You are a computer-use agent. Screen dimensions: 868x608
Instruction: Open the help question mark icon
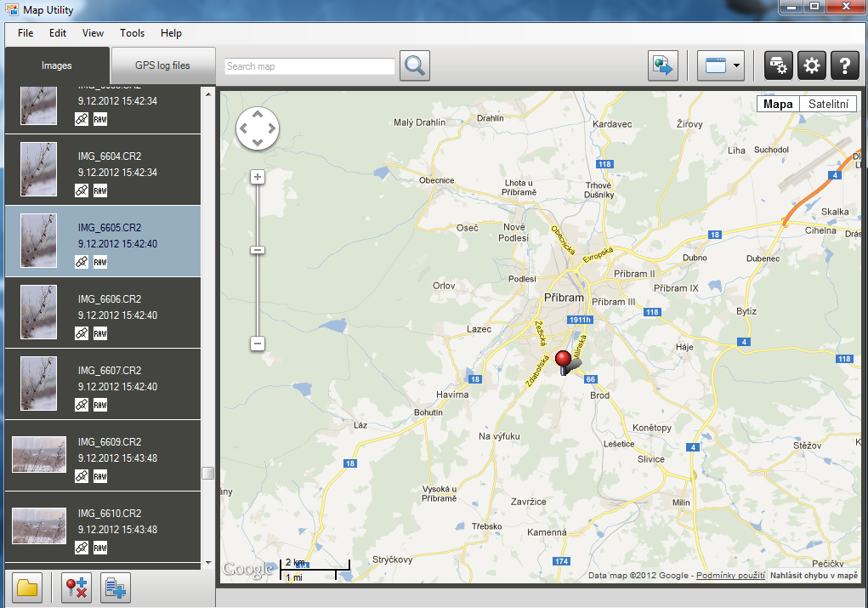[x=845, y=65]
